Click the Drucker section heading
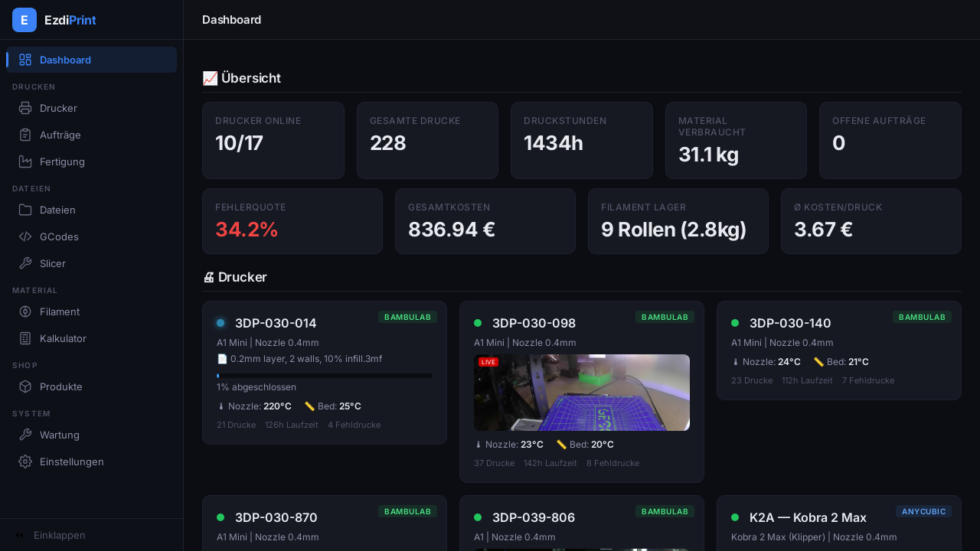980x551 pixels. coord(235,277)
